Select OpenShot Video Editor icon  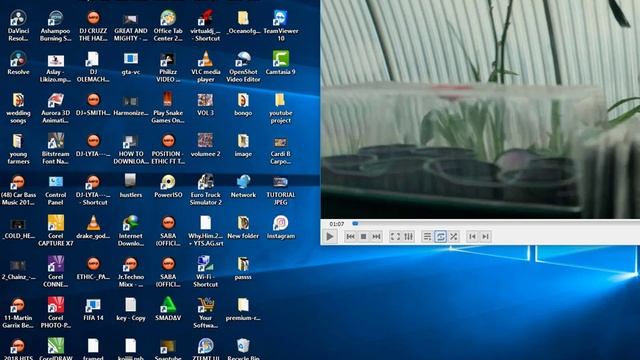click(x=243, y=67)
